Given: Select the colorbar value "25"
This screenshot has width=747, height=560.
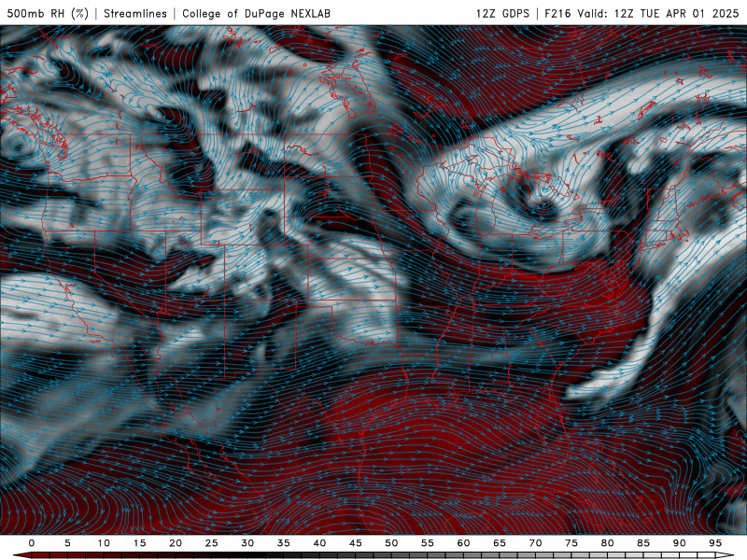Looking at the screenshot, I should [x=212, y=543].
